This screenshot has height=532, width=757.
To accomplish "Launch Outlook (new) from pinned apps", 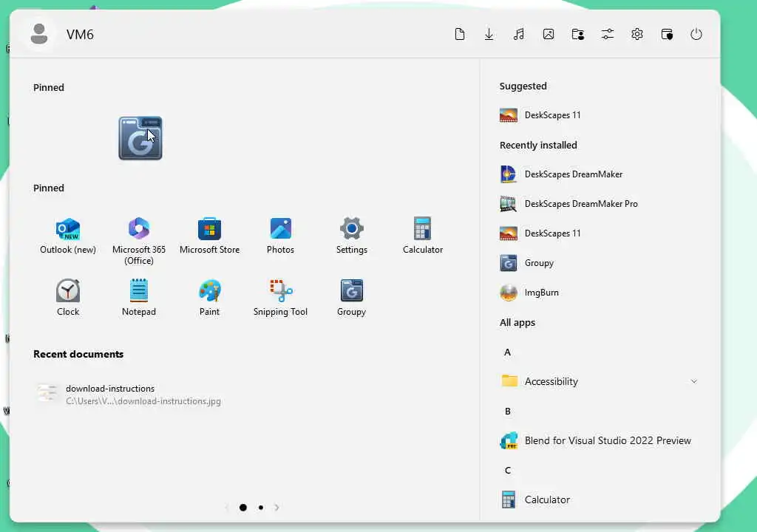I will 68,236.
